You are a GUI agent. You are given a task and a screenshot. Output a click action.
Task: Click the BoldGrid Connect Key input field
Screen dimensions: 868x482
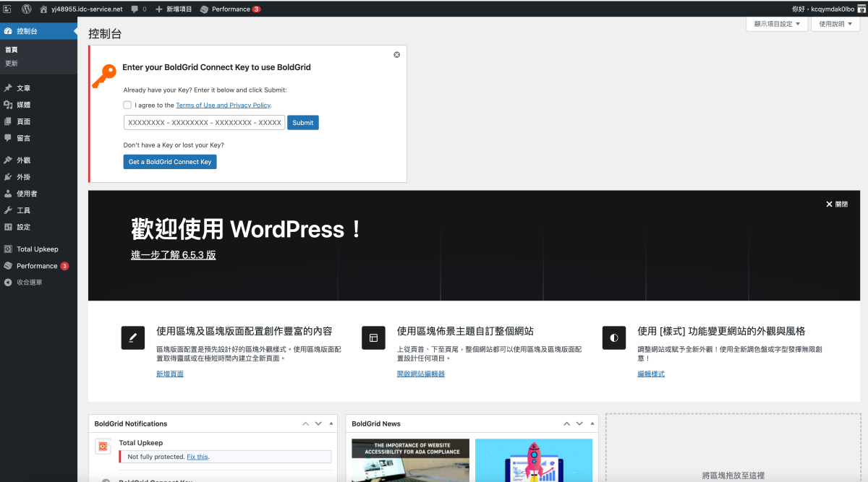(204, 123)
